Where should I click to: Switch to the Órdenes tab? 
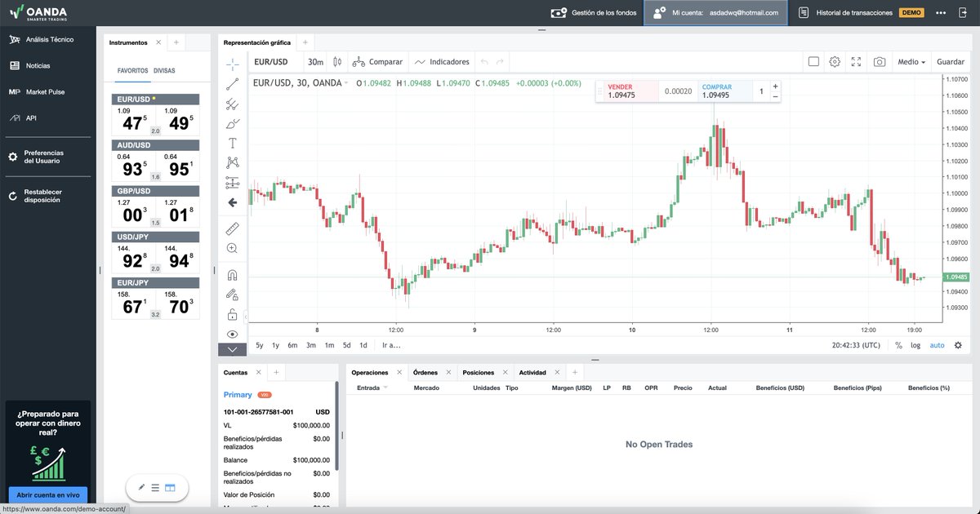click(x=425, y=372)
